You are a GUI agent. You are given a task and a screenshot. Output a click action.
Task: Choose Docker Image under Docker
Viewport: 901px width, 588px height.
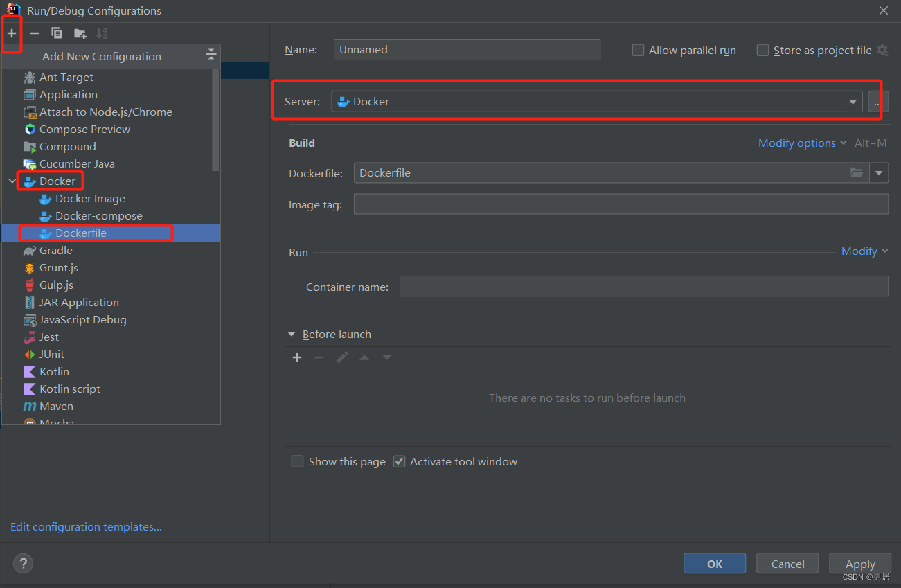pos(90,198)
